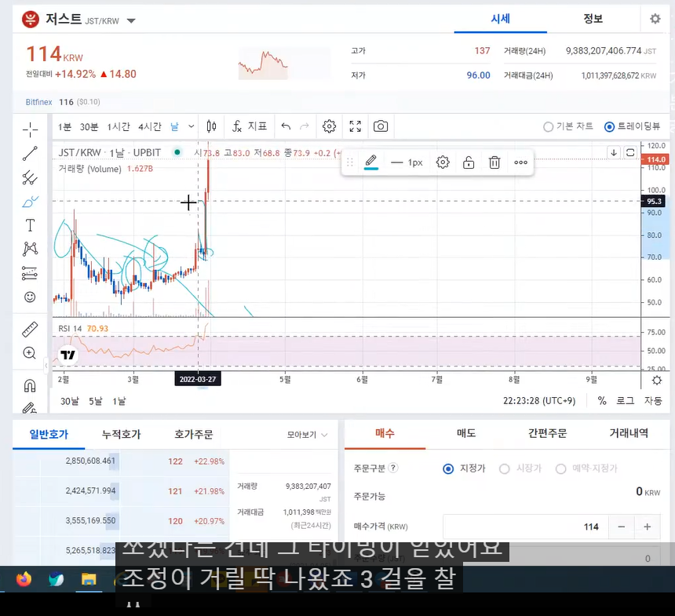Image resolution: width=675 pixels, height=616 pixels.
Task: Select the XABCD pattern tool
Action: [30, 249]
